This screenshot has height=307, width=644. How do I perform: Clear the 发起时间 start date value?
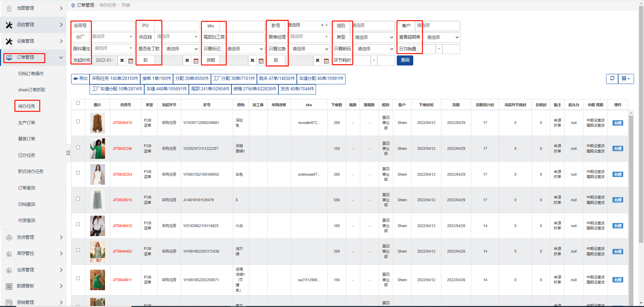(x=122, y=60)
